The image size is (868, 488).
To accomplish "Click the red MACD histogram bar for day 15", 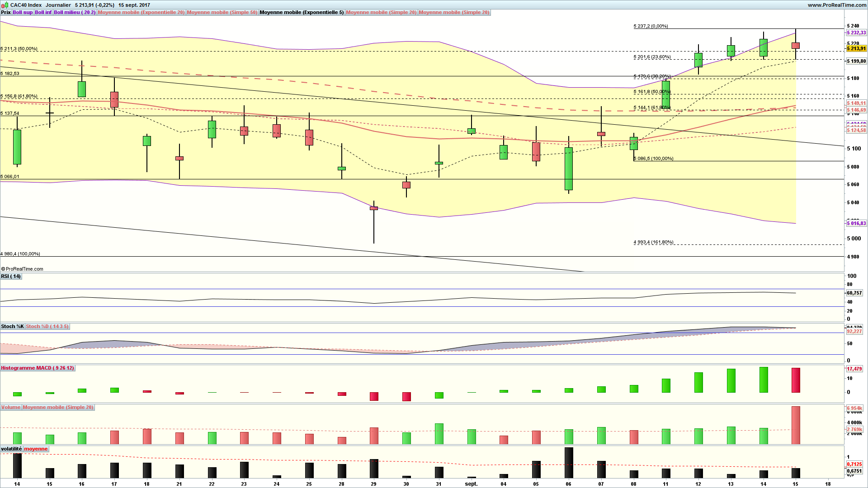I will [796, 380].
